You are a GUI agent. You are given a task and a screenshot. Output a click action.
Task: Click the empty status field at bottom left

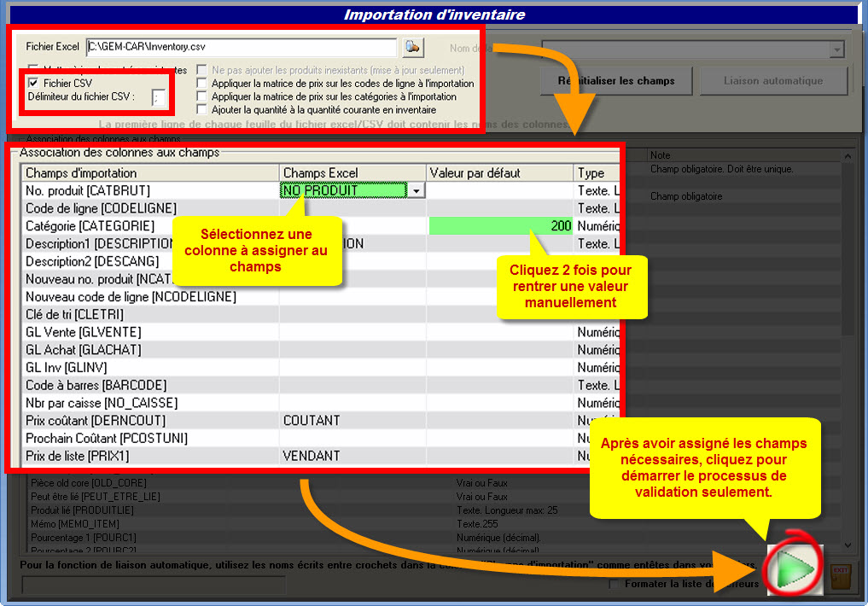pos(154,585)
